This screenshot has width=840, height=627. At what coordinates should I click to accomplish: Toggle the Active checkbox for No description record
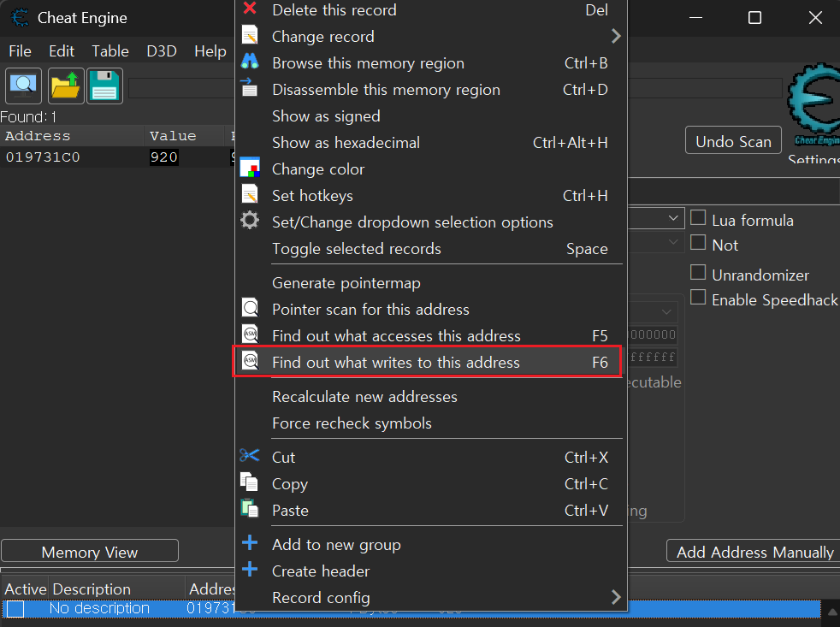click(15, 609)
